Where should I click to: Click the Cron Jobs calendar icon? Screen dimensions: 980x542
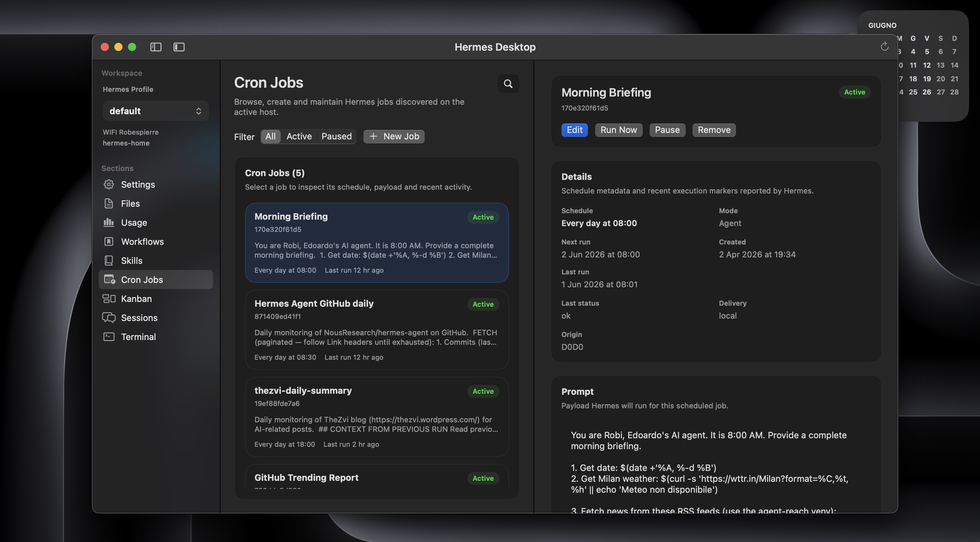tap(110, 280)
